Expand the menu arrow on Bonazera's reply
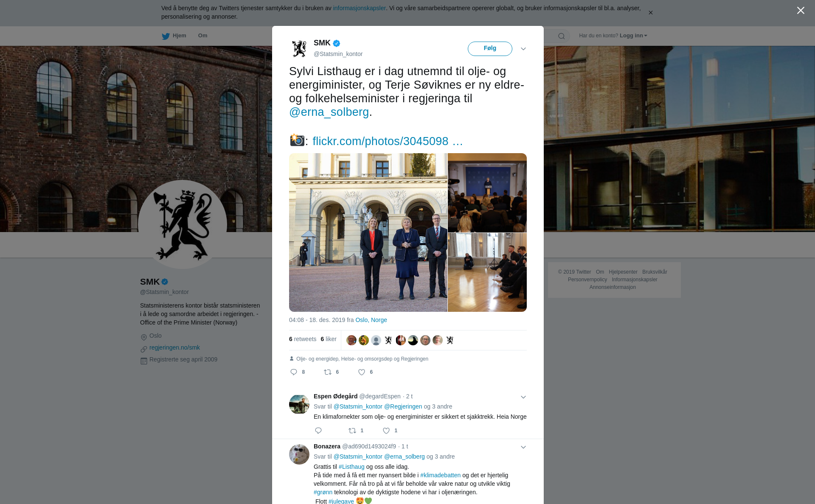The width and height of the screenshot is (815, 504). click(x=523, y=447)
